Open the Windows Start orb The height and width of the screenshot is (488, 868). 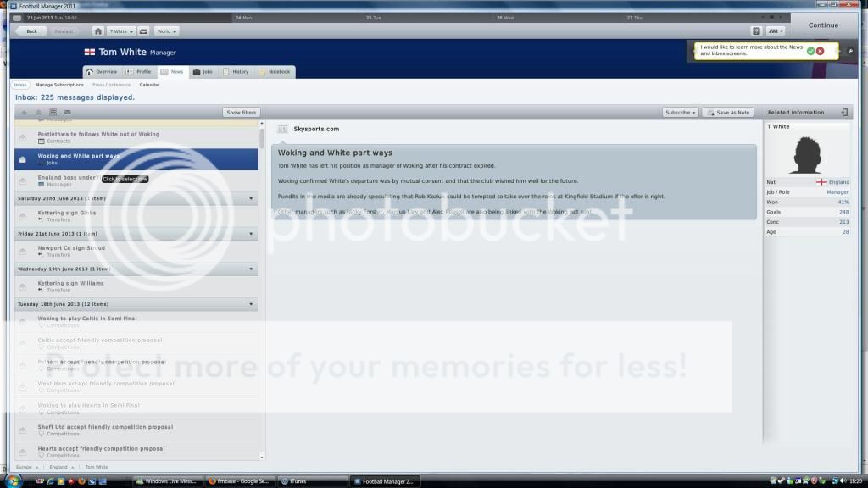click(12, 481)
